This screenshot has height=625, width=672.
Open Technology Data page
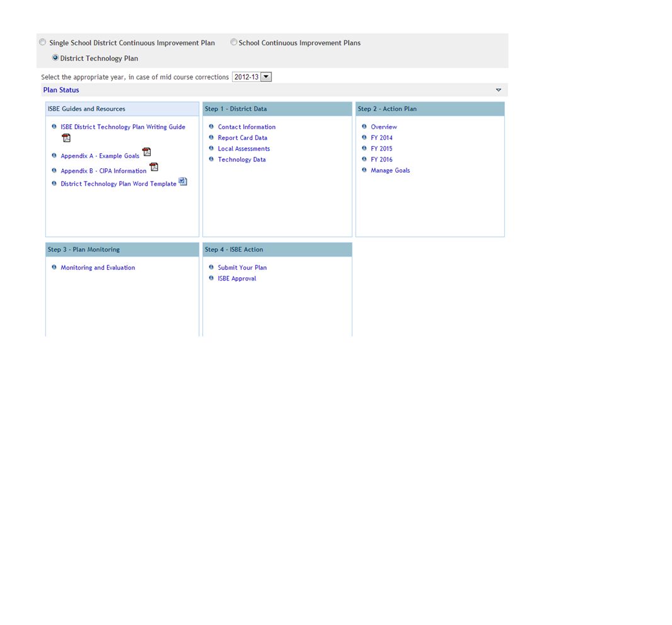pyautogui.click(x=241, y=159)
